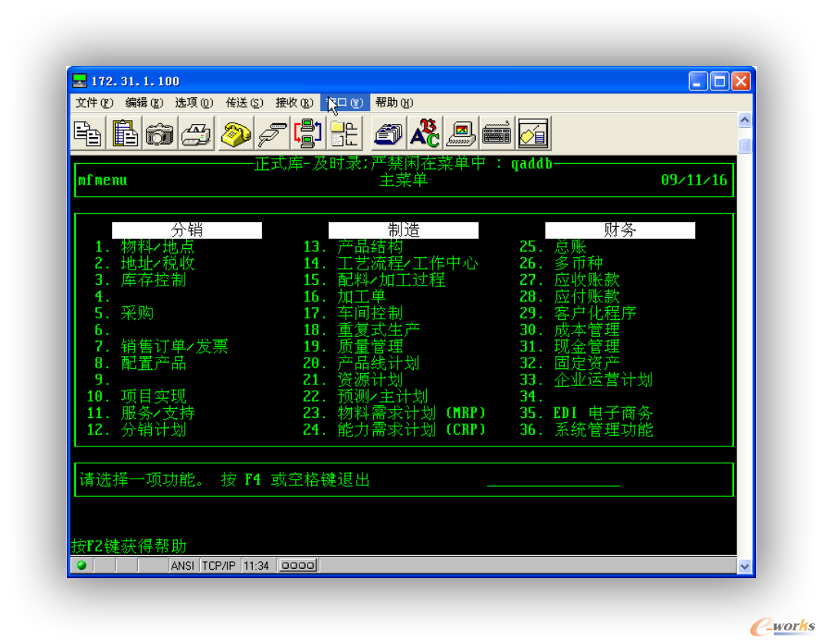Click the terminal icon in the title bar

pos(79,80)
